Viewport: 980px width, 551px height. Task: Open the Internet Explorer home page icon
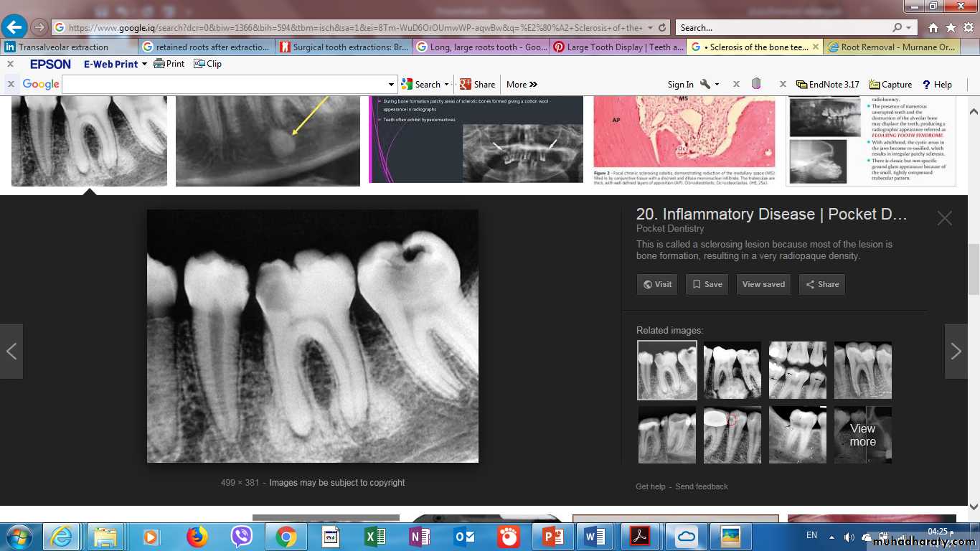click(933, 28)
